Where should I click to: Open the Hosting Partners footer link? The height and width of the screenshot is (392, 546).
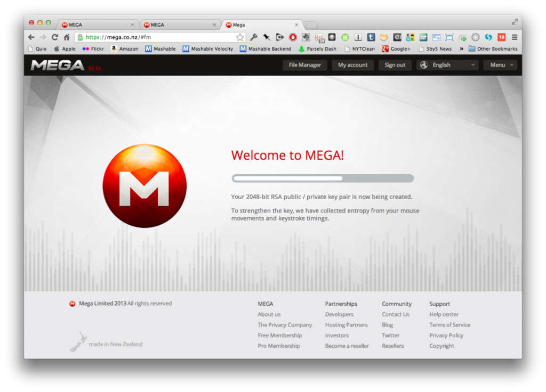tap(346, 325)
